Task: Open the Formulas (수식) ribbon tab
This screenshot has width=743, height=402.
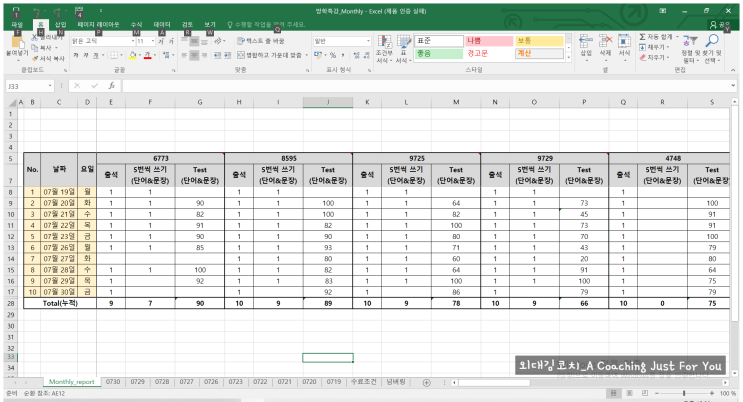Action: coord(136,25)
